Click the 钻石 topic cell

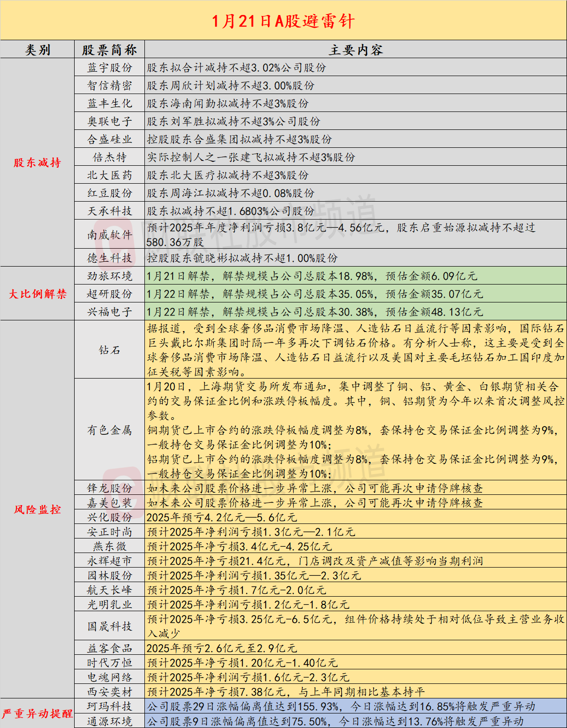tap(110, 350)
